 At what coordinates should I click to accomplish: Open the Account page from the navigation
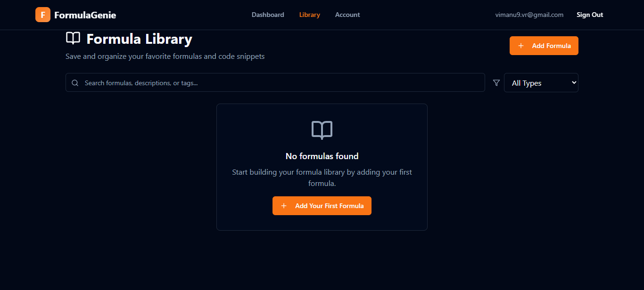coord(347,15)
